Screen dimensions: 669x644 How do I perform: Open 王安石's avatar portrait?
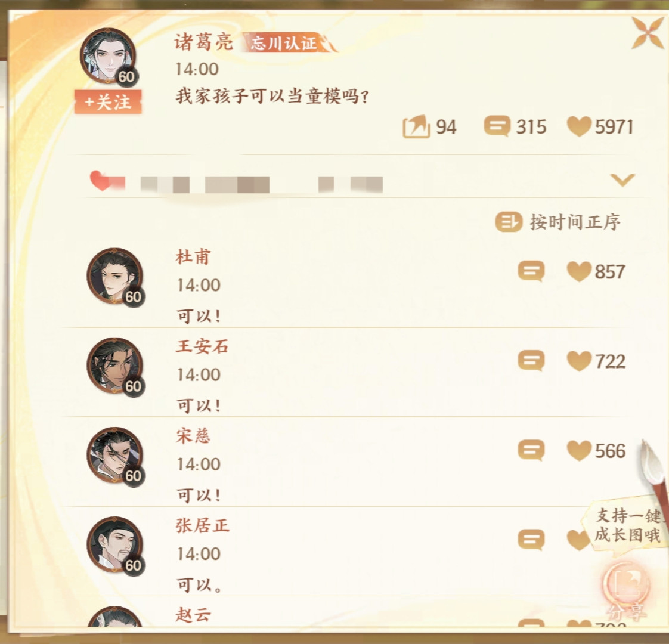tap(115, 366)
